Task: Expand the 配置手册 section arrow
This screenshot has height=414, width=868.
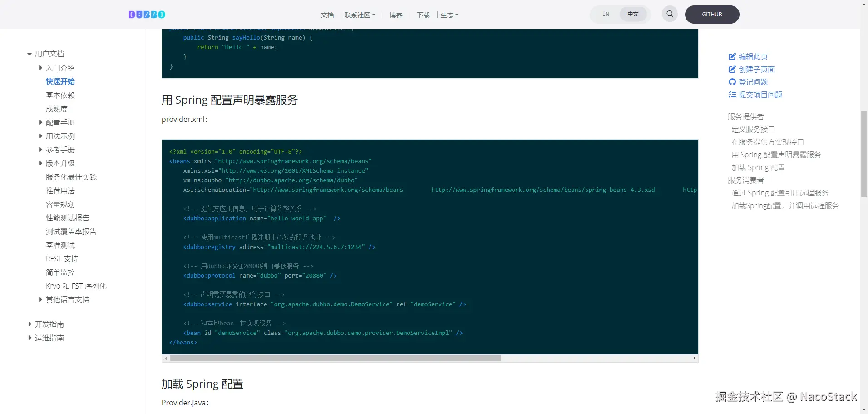Action: (41, 122)
